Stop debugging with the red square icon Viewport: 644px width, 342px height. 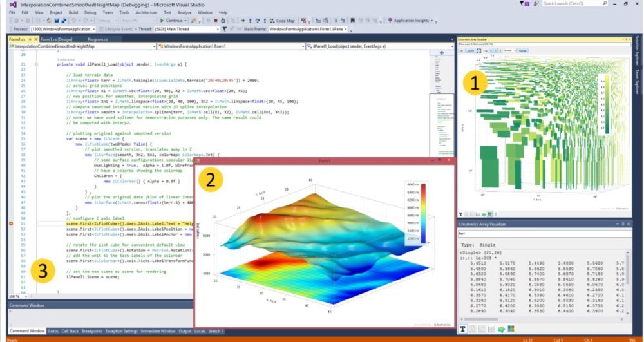(x=214, y=21)
